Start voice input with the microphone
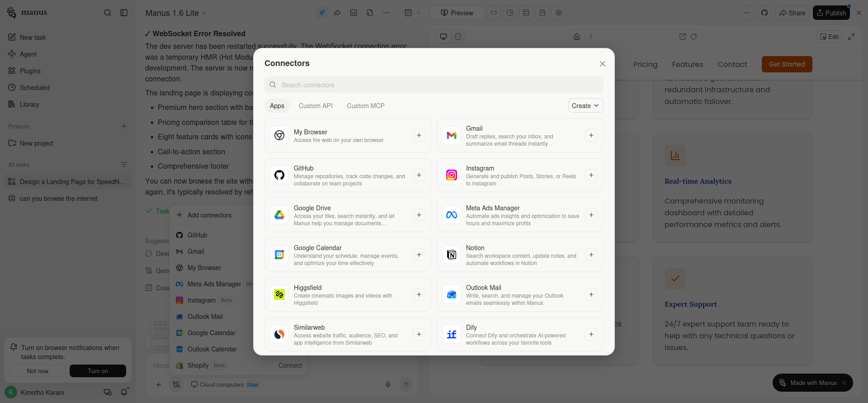This screenshot has height=403, width=868. 388,384
